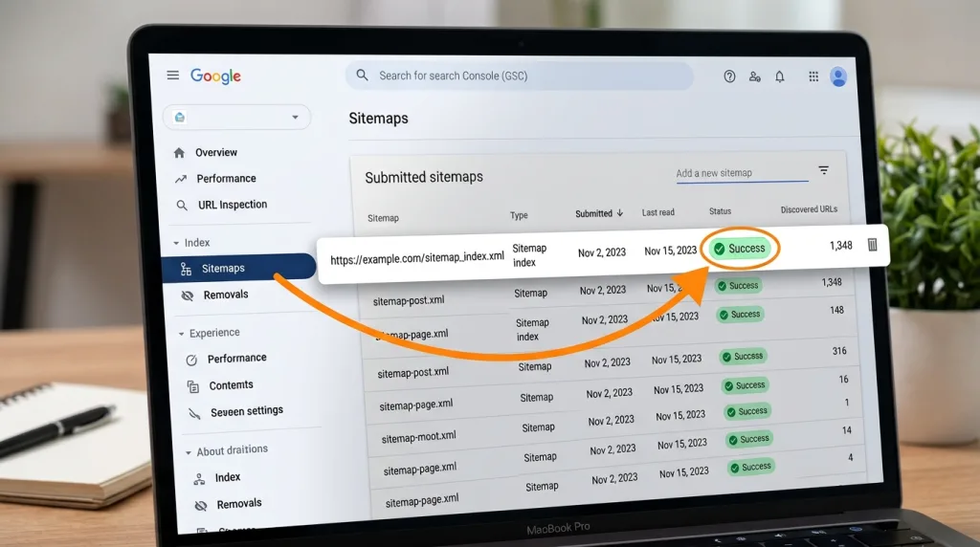Click the Discovered URLs column header

(809, 209)
